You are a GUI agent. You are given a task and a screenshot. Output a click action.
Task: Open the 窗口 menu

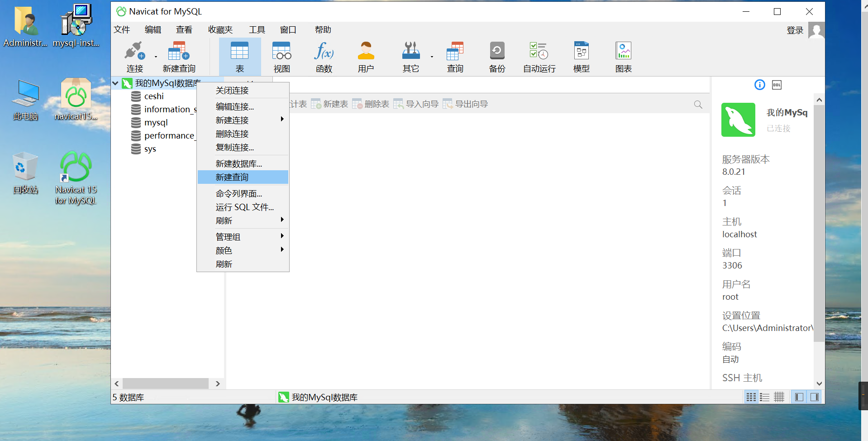(288, 30)
